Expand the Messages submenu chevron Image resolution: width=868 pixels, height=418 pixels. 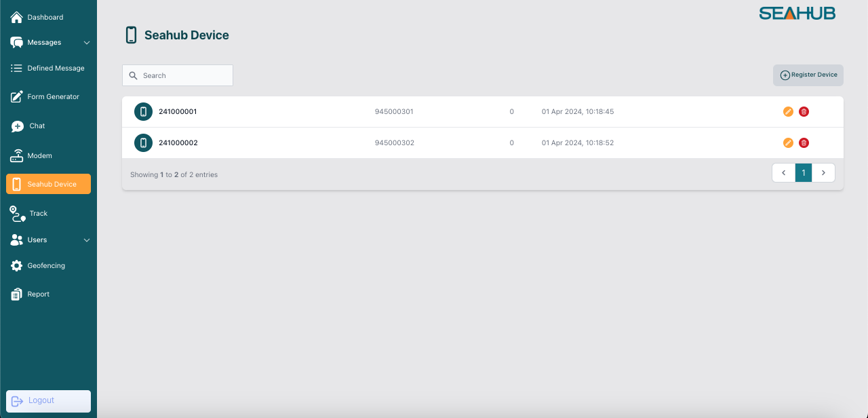click(87, 43)
